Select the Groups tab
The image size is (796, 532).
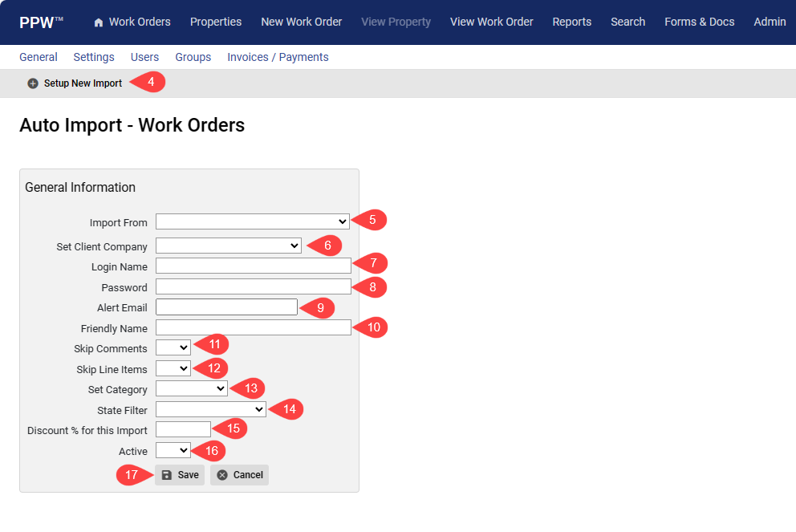point(193,57)
